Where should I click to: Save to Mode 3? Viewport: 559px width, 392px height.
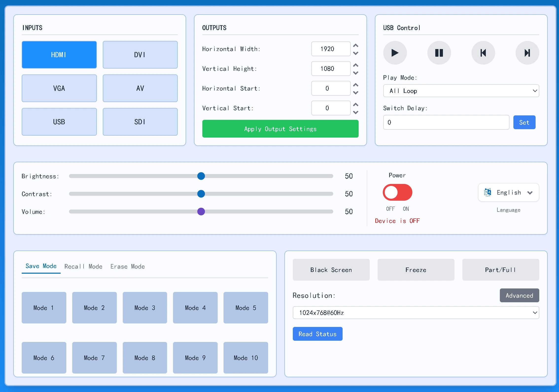[x=145, y=308]
